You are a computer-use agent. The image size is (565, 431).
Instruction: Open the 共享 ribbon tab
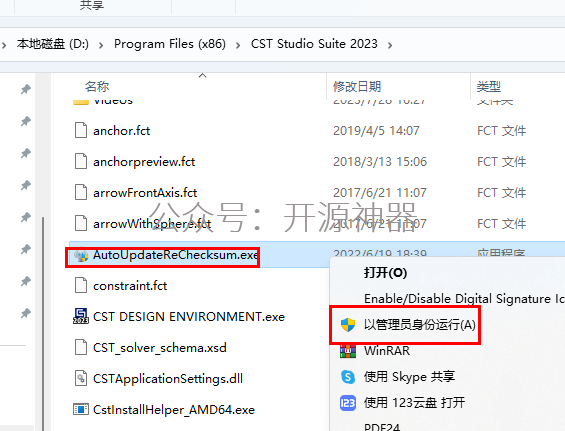click(92, 5)
